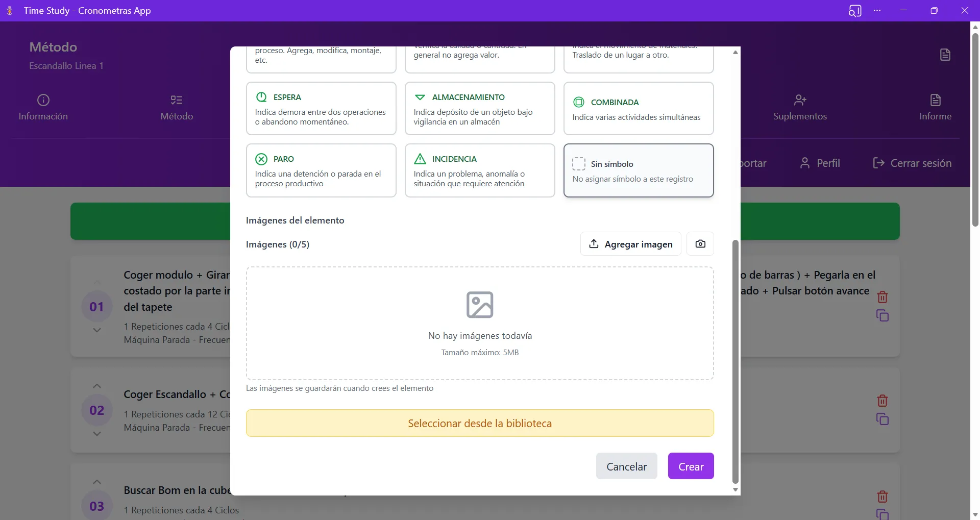This screenshot has width=980, height=520.
Task: Open the Perfil profile icon
Action: (x=805, y=163)
